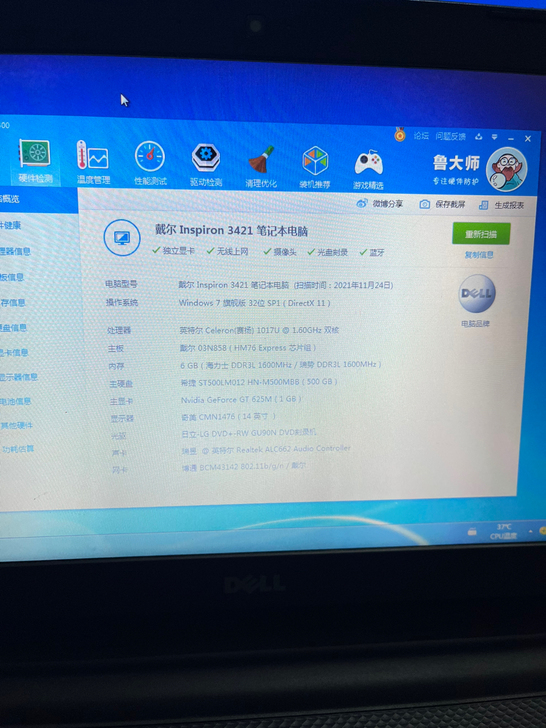The image size is (546, 728).
Task: Click the Realtek ALC662 Audio Controller value
Action: (x=266, y=449)
